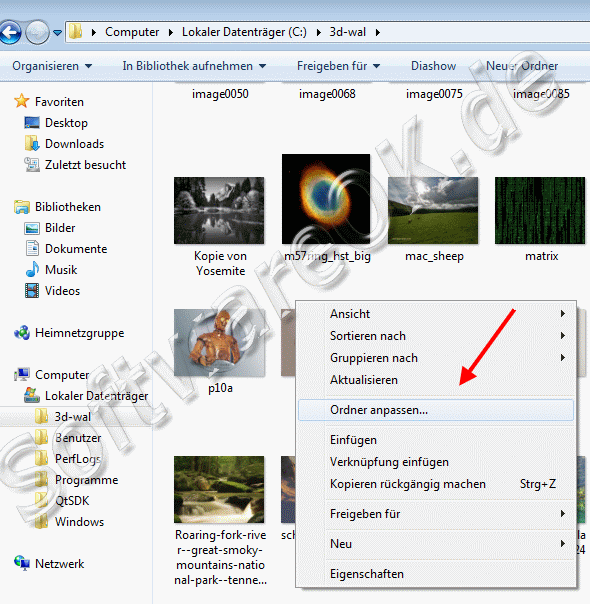Open the Organisieren dropdown menu
The width and height of the screenshot is (590, 604).
pyautogui.click(x=52, y=66)
